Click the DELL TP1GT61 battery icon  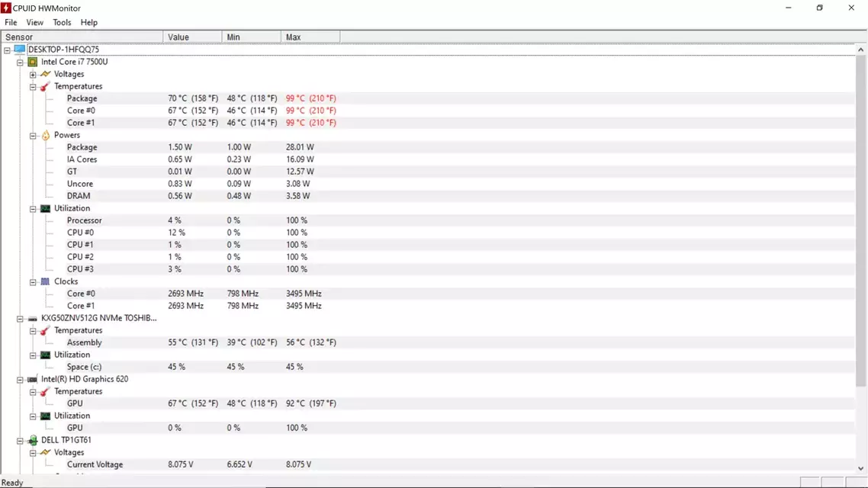tap(33, 440)
